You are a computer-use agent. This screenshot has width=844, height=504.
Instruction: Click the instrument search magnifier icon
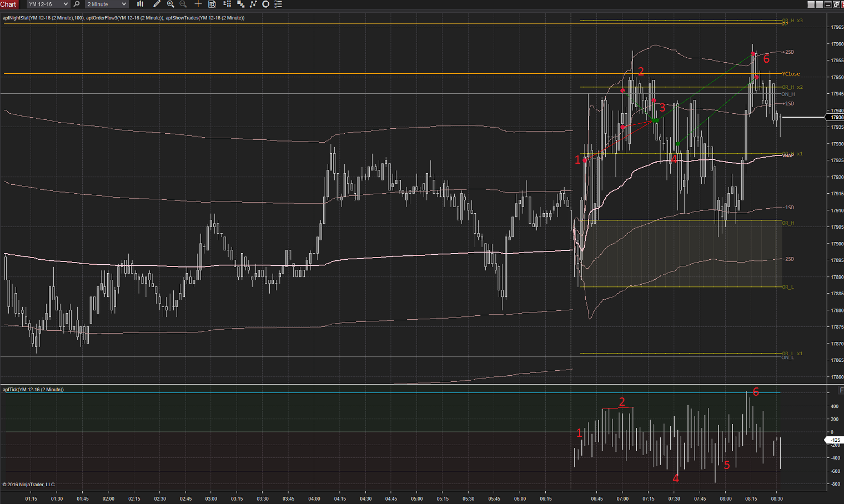tap(77, 4)
